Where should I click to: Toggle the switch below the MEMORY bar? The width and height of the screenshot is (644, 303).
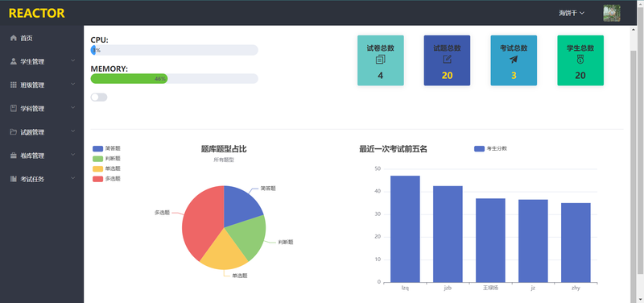point(99,97)
